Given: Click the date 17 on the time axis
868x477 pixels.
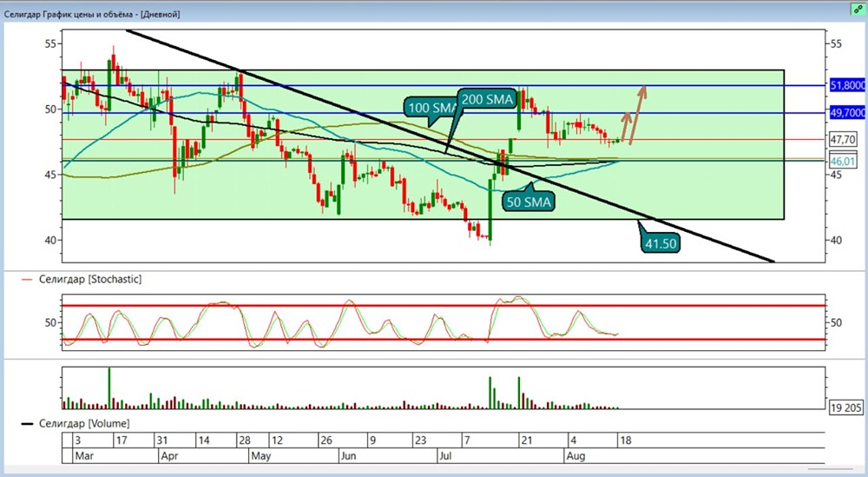Looking at the screenshot, I should [x=122, y=441].
